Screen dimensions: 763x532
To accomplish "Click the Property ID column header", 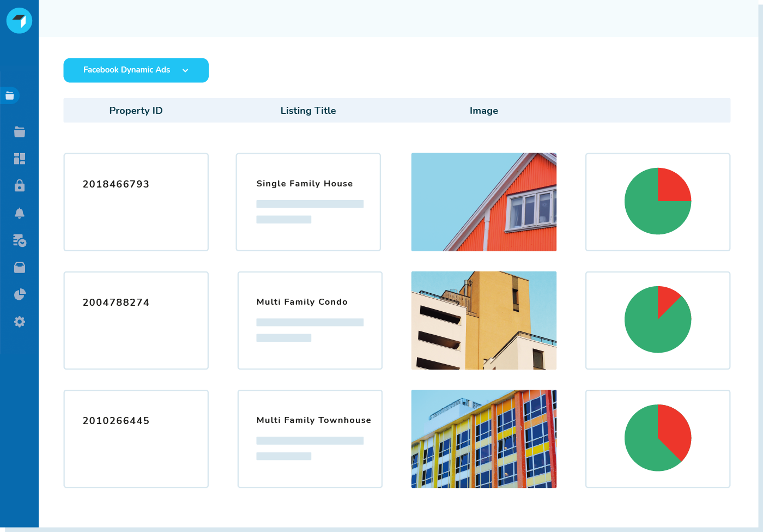I will (x=136, y=111).
